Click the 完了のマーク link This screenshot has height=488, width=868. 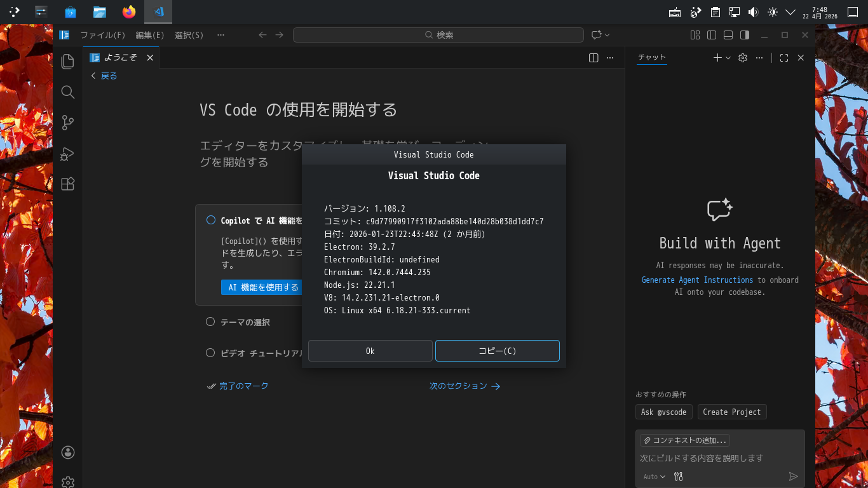(x=238, y=386)
